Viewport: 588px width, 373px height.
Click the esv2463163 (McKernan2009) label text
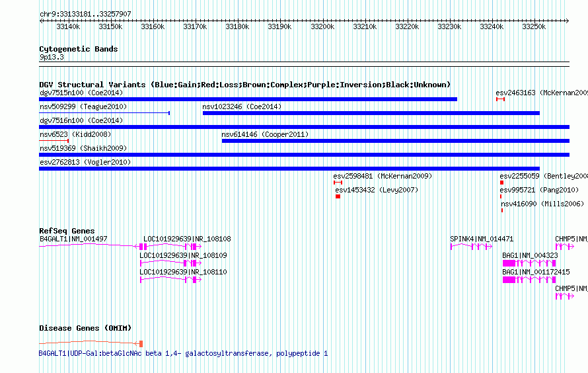[542, 93]
